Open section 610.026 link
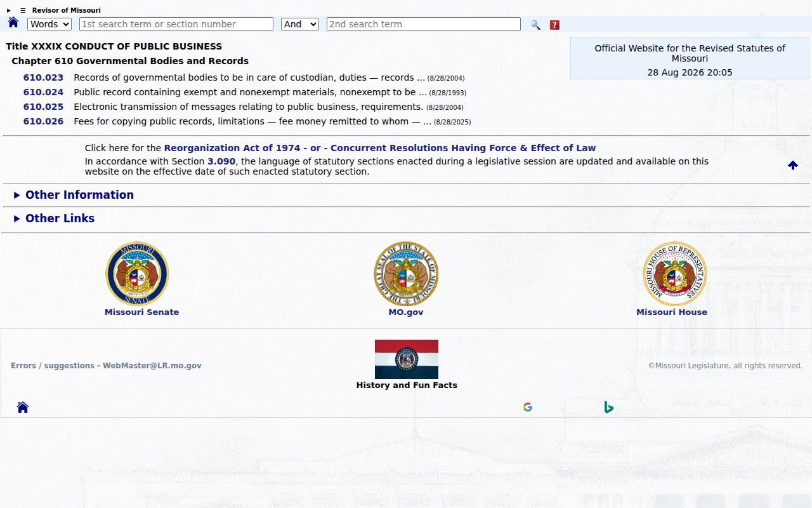 (43, 121)
